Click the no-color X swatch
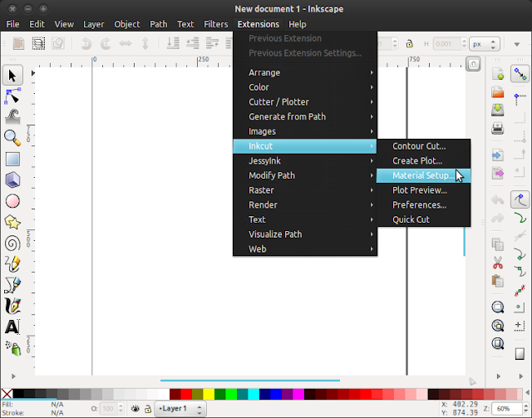This screenshot has width=532, height=418. [x=7, y=394]
